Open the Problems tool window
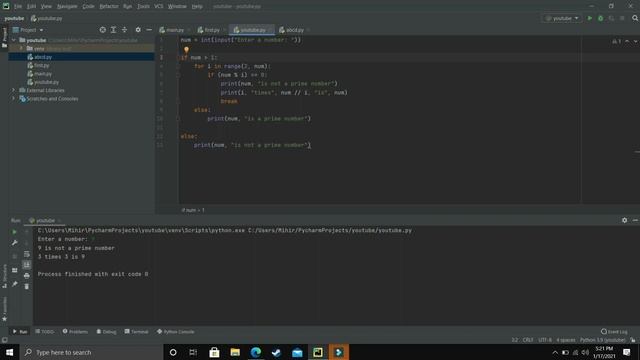 click(75, 331)
